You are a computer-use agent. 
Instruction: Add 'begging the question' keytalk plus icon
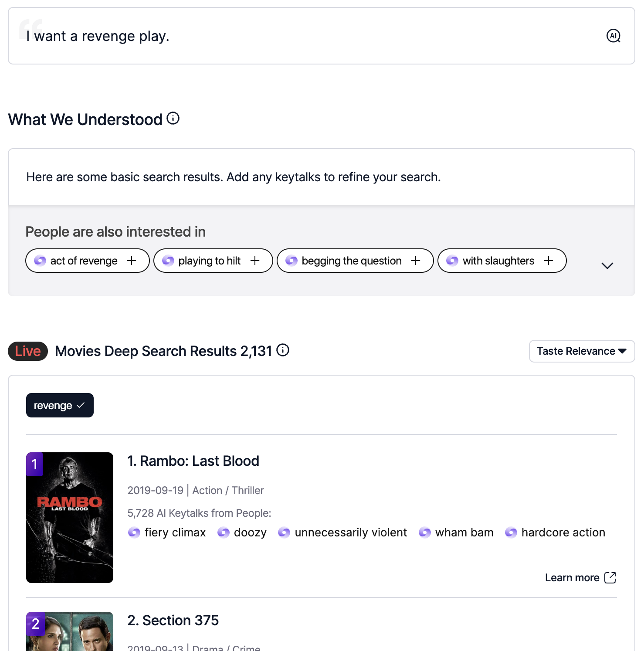tap(416, 261)
